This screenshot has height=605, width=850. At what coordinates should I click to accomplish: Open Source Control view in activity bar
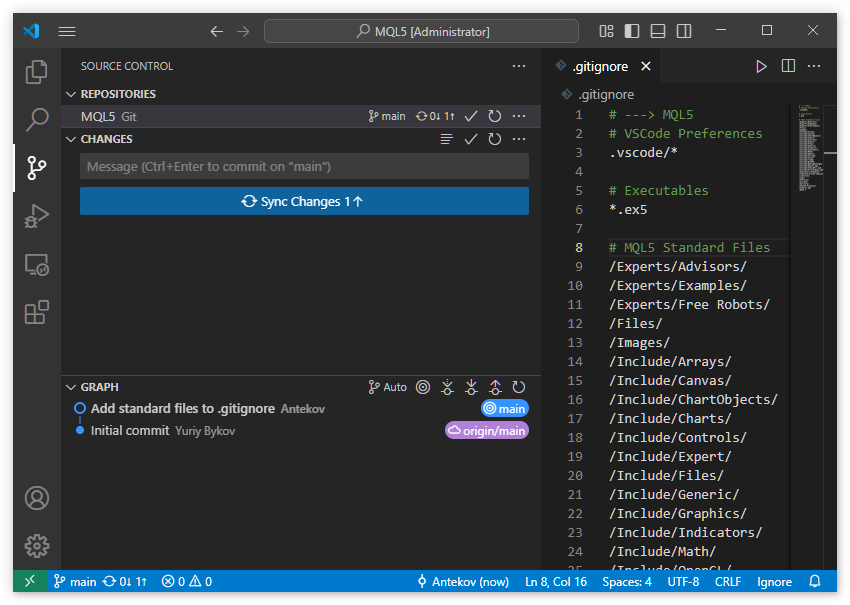(x=37, y=168)
